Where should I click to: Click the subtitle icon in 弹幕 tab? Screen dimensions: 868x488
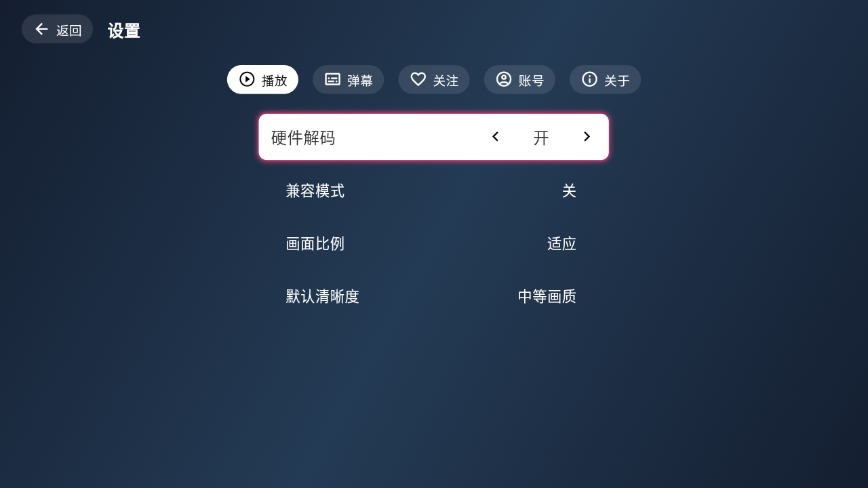(332, 79)
